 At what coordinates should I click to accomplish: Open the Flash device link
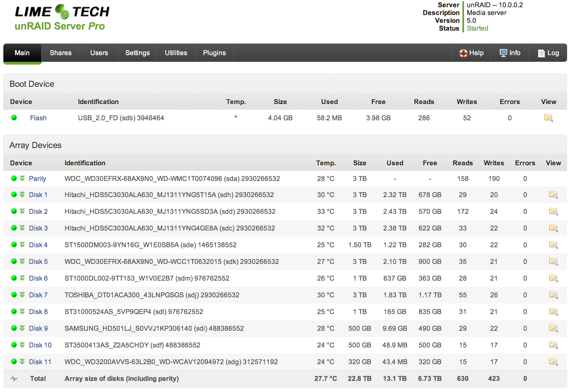pyautogui.click(x=38, y=118)
